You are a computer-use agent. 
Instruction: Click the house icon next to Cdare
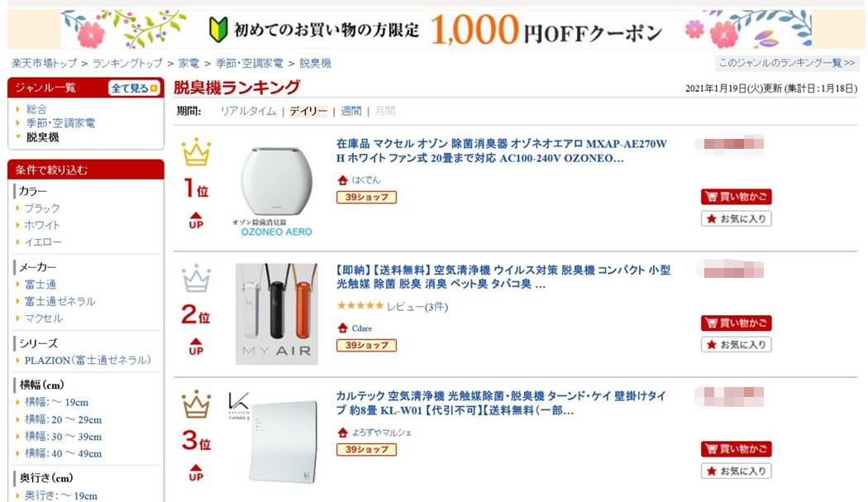pos(342,328)
